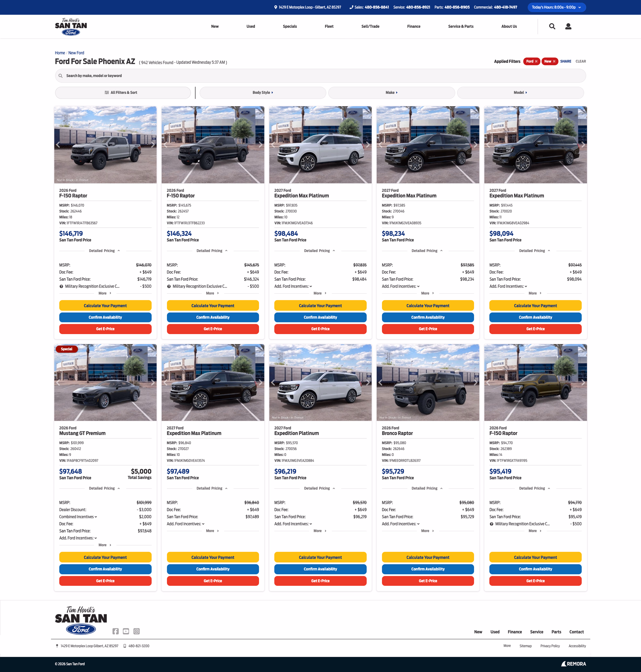Click the New Ford breadcrumb link
The image size is (641, 672).
(x=76, y=53)
